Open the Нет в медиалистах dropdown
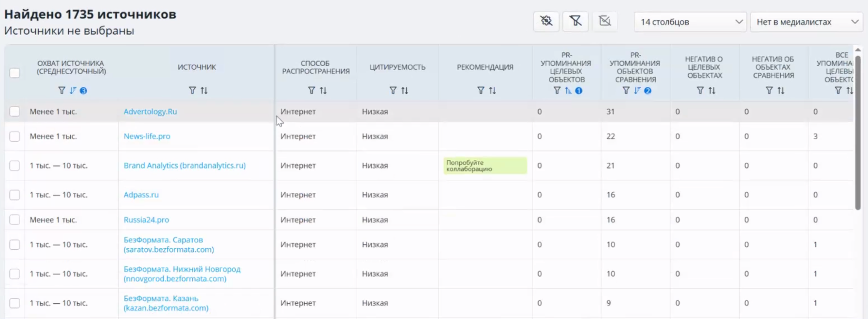Image resolution: width=868 pixels, height=319 pixels. coord(806,22)
